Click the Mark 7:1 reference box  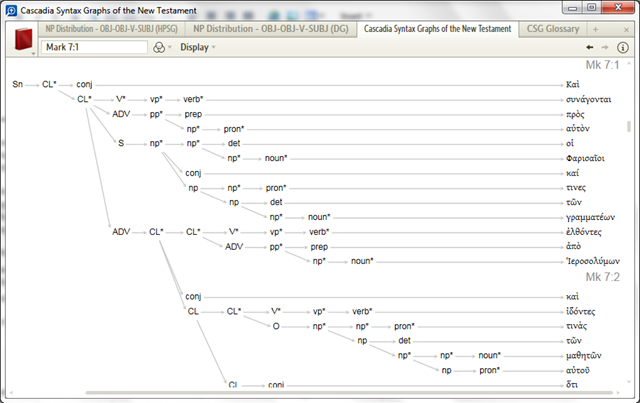(94, 48)
